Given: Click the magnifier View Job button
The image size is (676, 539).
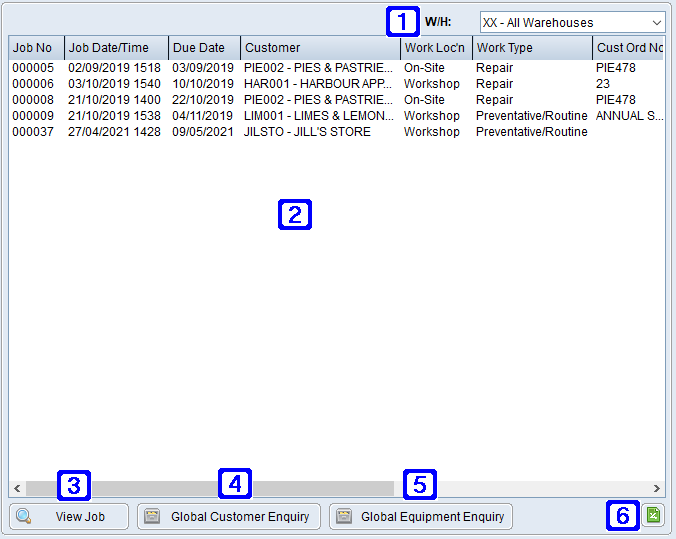Looking at the screenshot, I should click(69, 516).
